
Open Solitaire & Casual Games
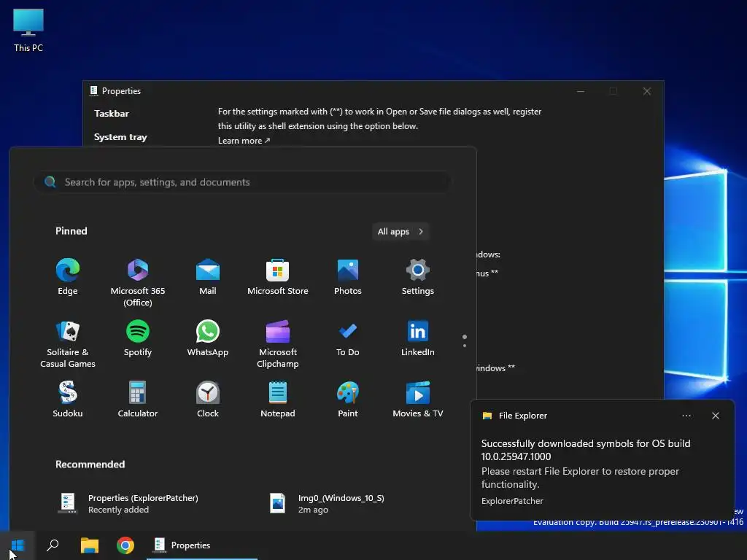pos(68,344)
